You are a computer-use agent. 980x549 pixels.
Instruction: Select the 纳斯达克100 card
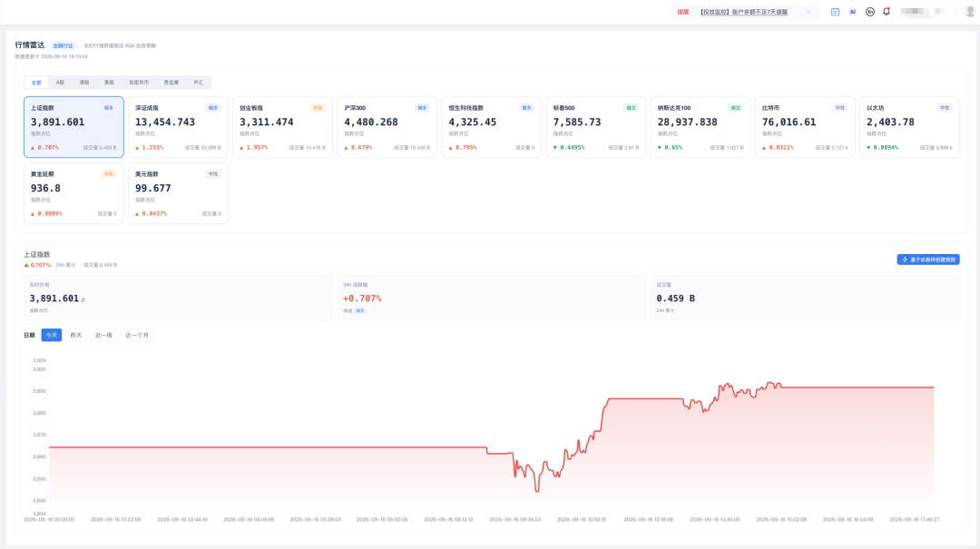click(700, 127)
